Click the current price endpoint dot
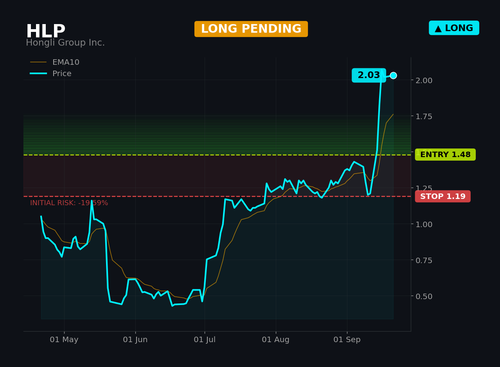Viewport: 500px width, 367px height. pyautogui.click(x=393, y=76)
